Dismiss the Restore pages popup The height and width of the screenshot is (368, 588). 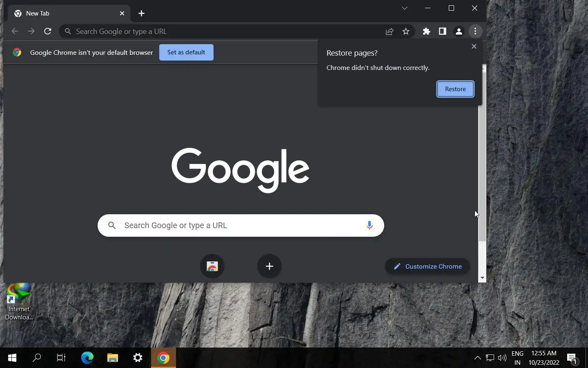click(474, 46)
